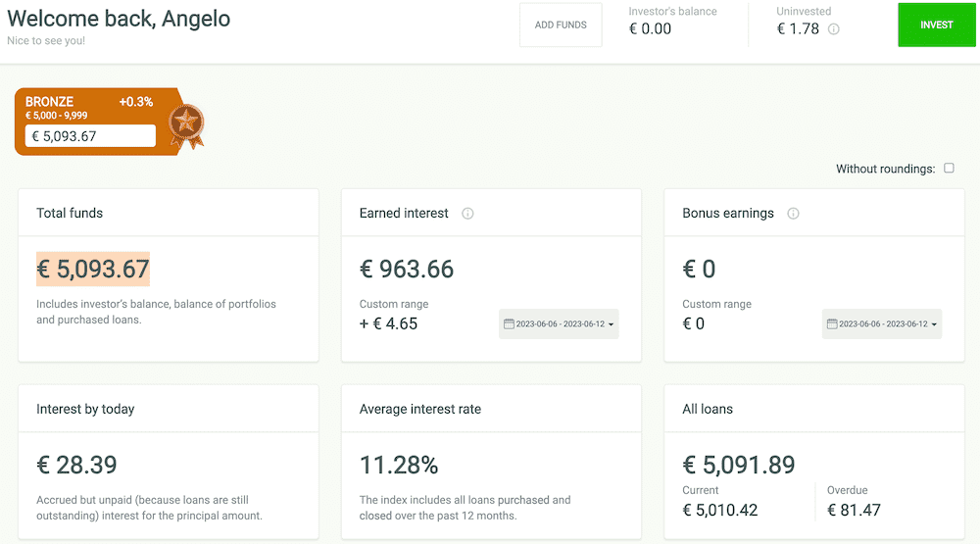This screenshot has height=544, width=980.
Task: Click the Investor's balance € 0.00 value
Action: (650, 29)
